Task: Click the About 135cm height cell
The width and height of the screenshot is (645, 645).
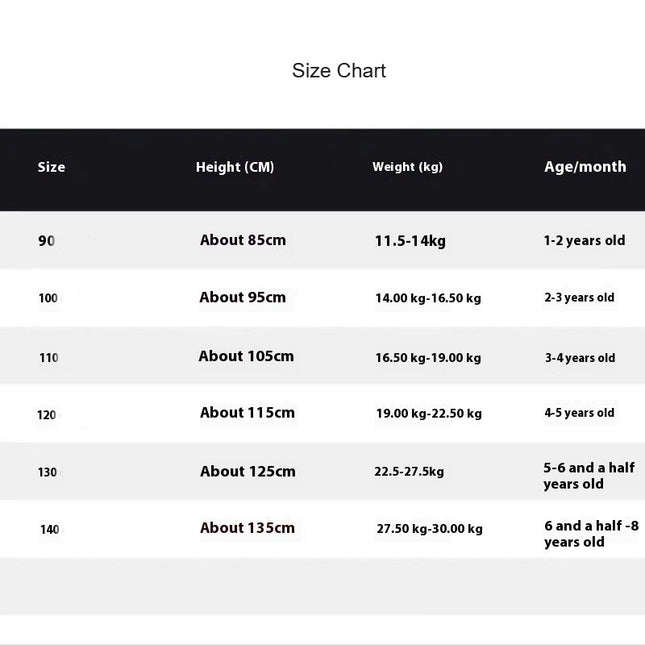Action: 248,528
